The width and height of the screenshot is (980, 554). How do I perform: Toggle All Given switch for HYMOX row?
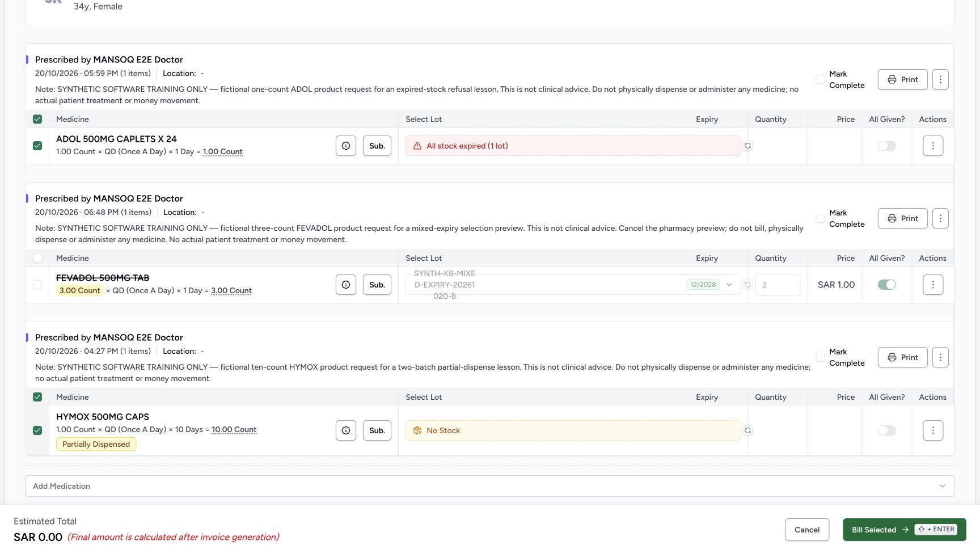coord(887,430)
